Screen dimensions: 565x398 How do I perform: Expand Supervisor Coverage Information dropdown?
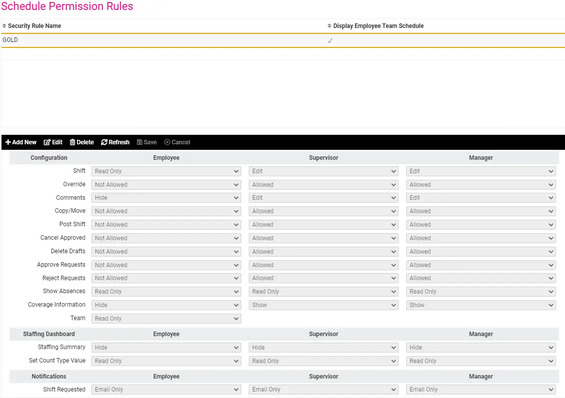323,305
